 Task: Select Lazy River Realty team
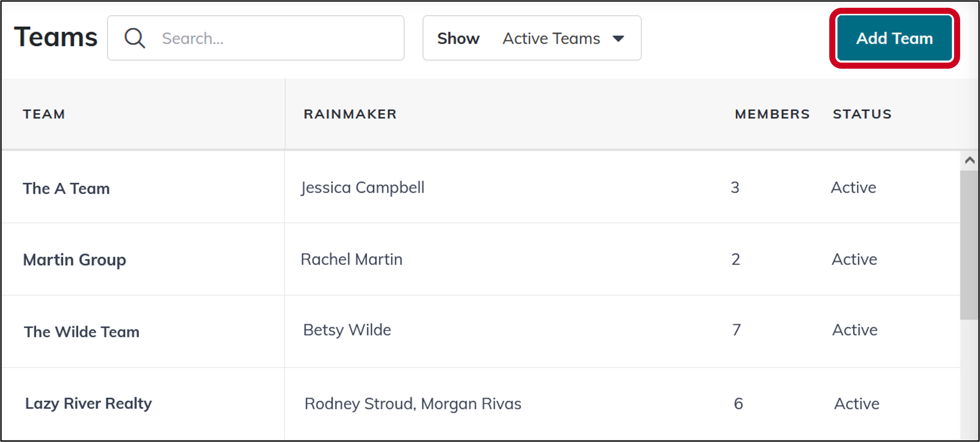tap(89, 403)
